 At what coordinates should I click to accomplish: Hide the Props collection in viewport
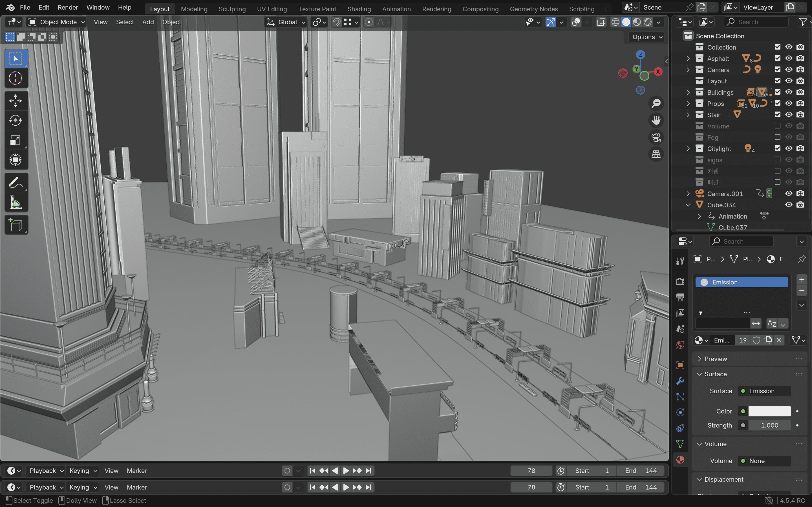coord(789,104)
